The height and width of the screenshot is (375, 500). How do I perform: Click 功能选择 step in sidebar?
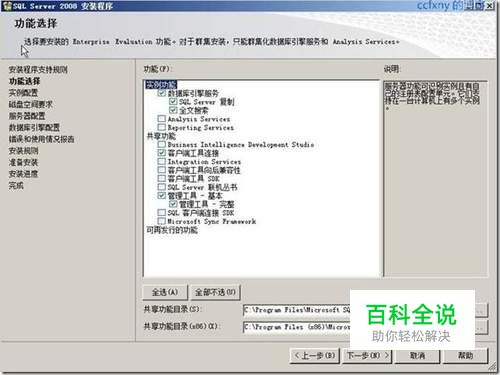pyautogui.click(x=25, y=81)
